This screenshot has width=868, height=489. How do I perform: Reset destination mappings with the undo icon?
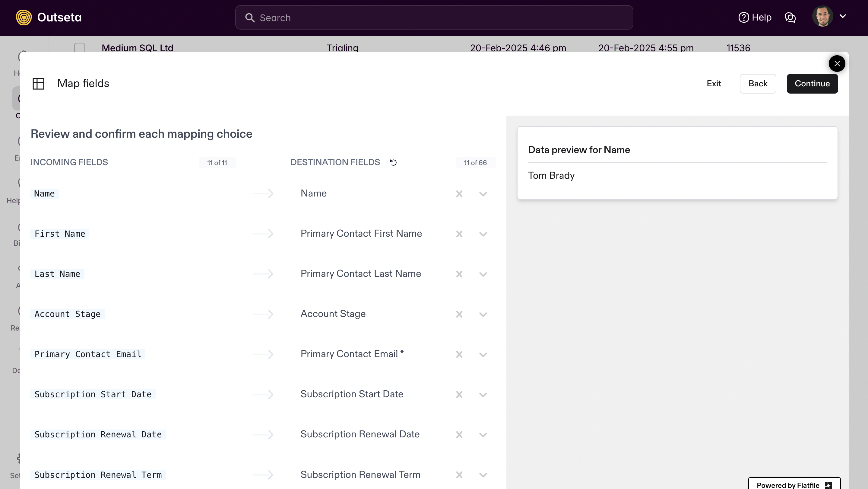click(x=393, y=163)
